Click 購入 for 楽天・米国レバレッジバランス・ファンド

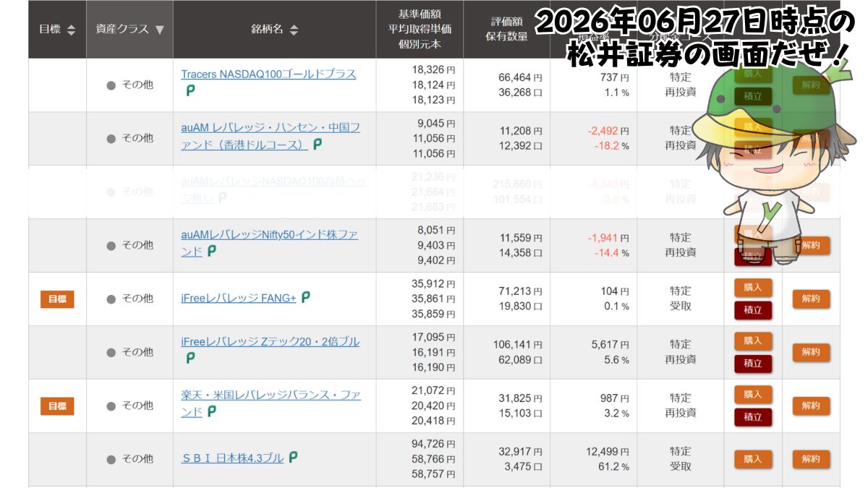pyautogui.click(x=753, y=394)
